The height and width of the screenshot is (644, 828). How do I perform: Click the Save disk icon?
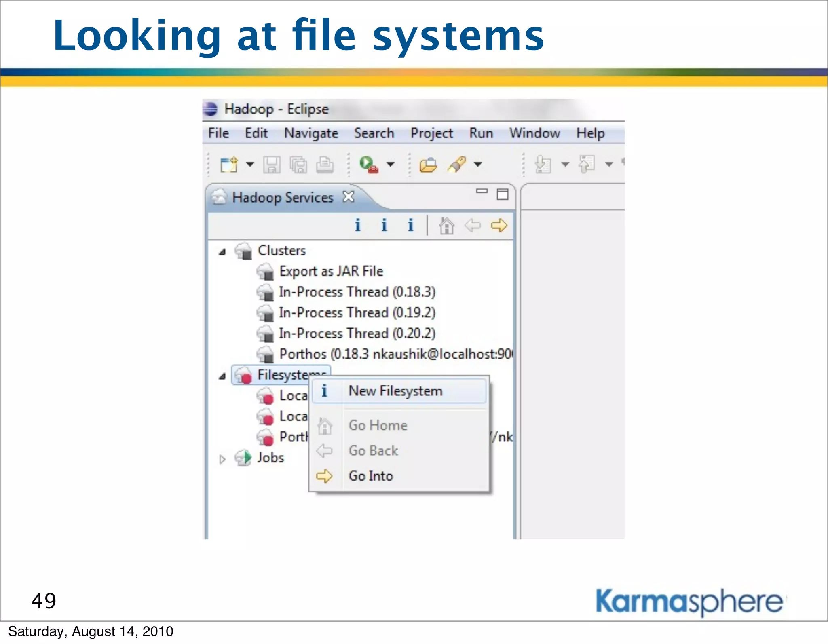[x=272, y=165]
